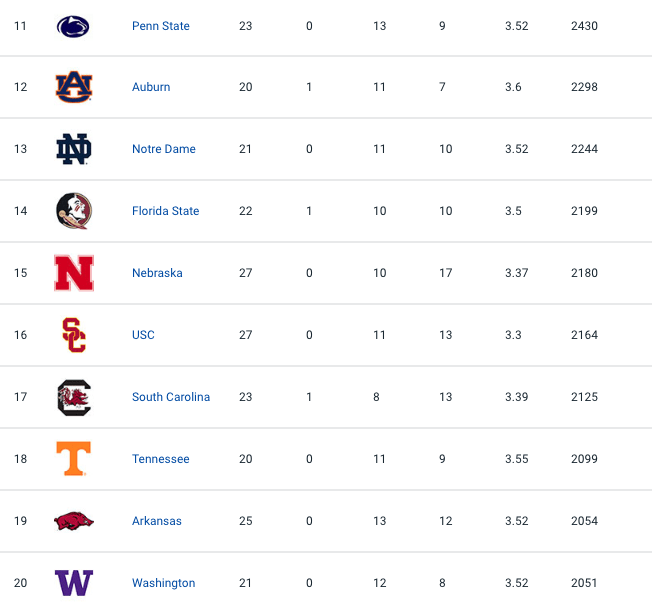This screenshot has height=610, width=652.
Task: Click the Nebraska red N logo
Action: point(74,273)
